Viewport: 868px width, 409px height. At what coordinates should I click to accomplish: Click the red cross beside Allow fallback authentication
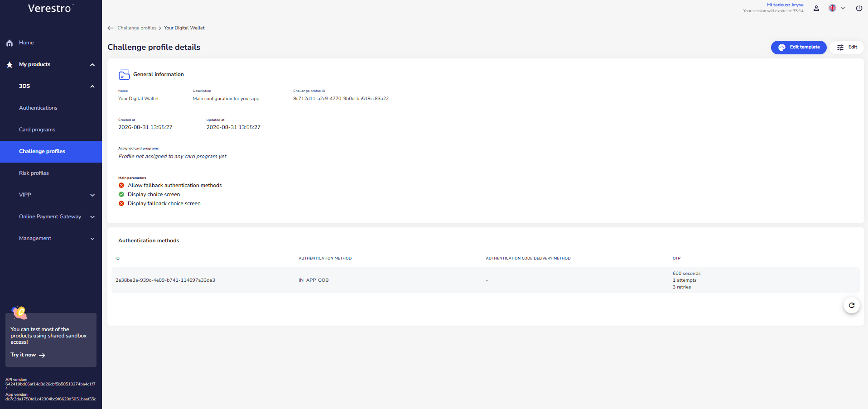click(x=121, y=185)
